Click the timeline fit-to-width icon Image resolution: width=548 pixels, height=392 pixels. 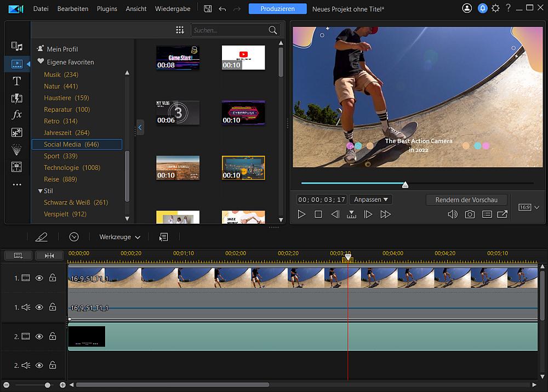(49, 255)
